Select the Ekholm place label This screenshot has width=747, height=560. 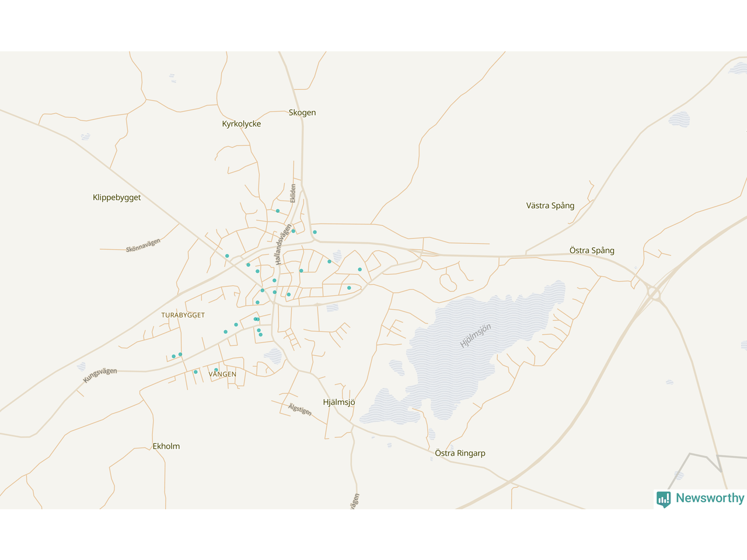click(x=166, y=446)
